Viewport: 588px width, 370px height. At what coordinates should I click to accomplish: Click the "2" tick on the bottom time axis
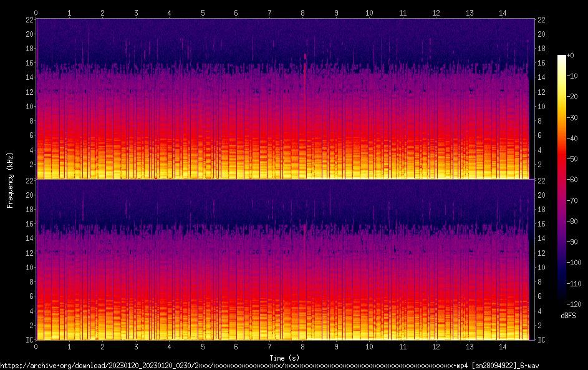[x=103, y=346]
